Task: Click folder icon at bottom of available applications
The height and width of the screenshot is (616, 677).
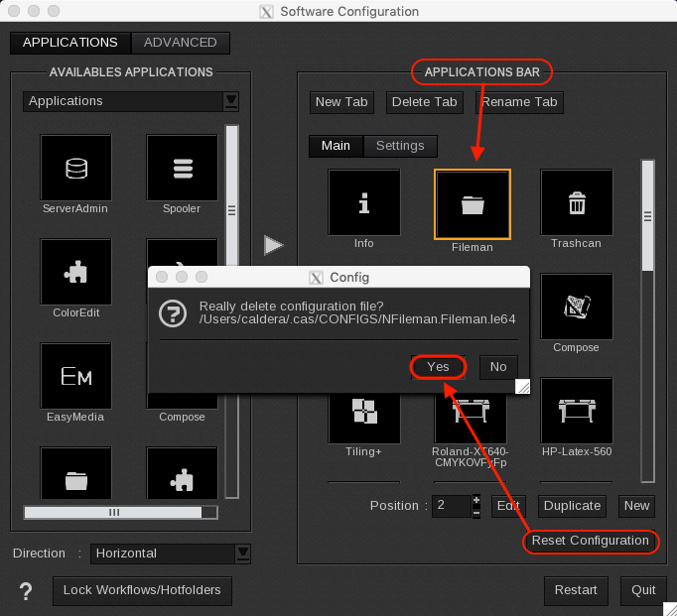Action: (x=75, y=473)
